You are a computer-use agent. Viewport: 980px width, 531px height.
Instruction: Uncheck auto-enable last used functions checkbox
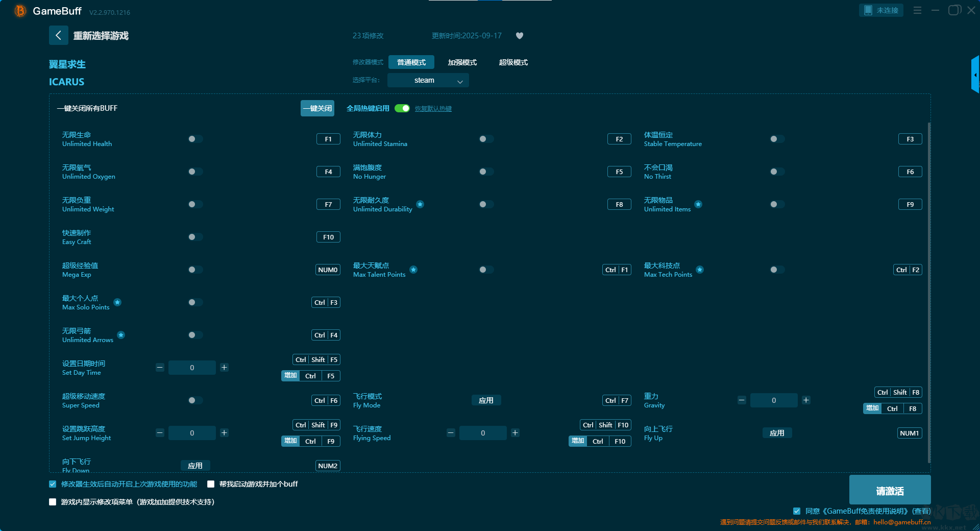(x=53, y=484)
